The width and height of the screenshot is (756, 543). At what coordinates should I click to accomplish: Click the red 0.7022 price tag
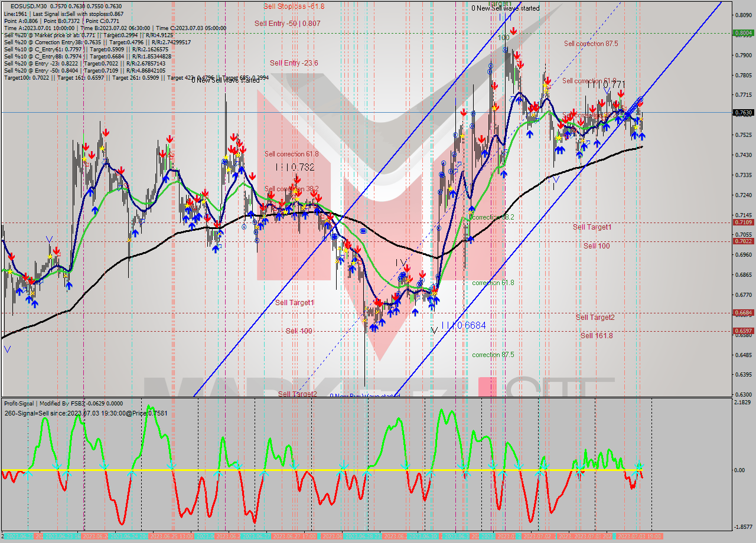(x=742, y=241)
